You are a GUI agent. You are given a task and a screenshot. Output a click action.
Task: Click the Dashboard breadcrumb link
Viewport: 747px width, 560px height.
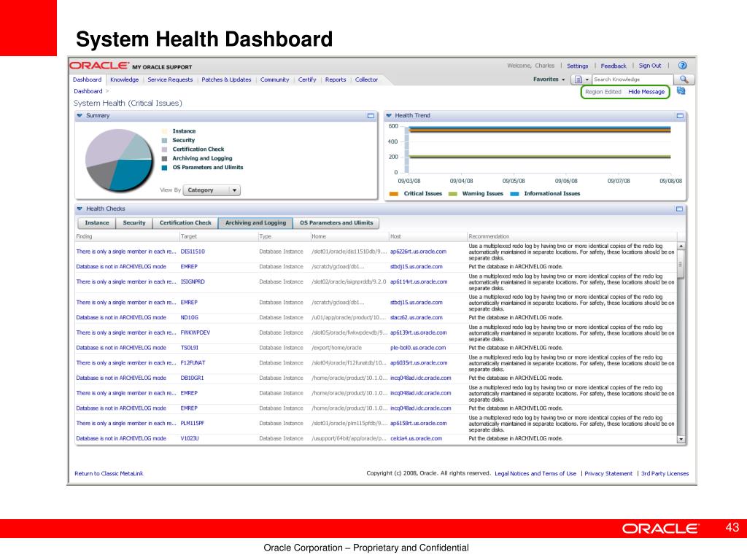[x=88, y=91]
